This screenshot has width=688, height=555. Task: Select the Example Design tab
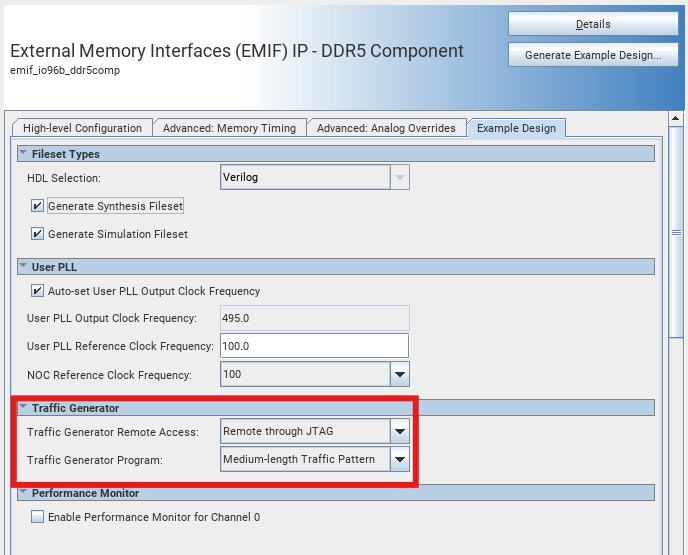517,128
